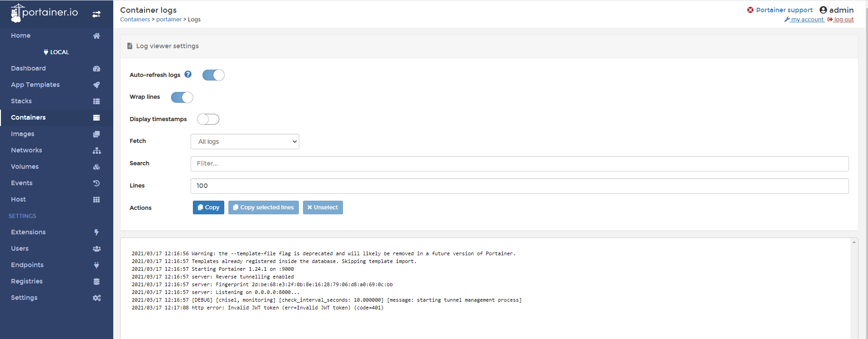Click the Images clone icon
The height and width of the screenshot is (339, 868).
tap(96, 134)
